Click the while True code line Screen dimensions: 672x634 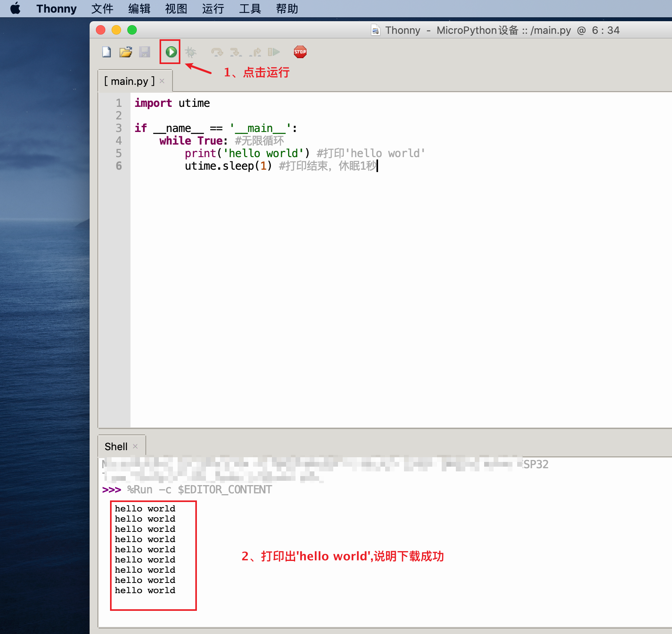click(x=222, y=141)
